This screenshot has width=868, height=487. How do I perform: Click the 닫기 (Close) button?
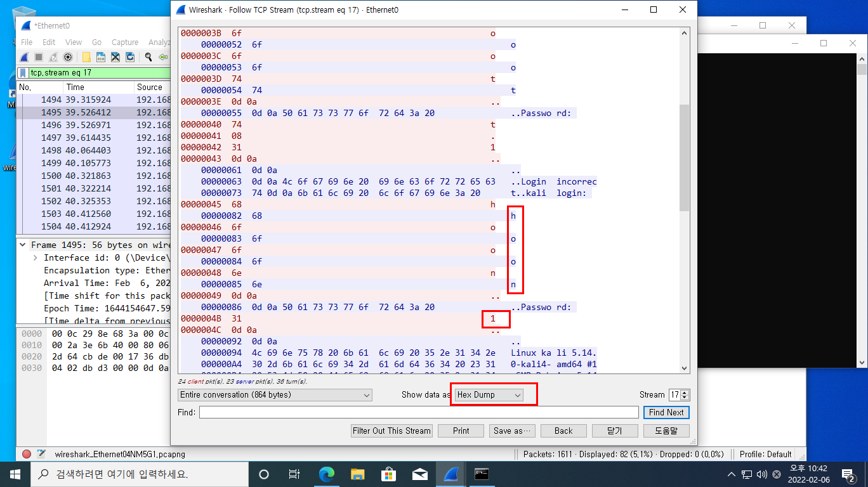[614, 431]
